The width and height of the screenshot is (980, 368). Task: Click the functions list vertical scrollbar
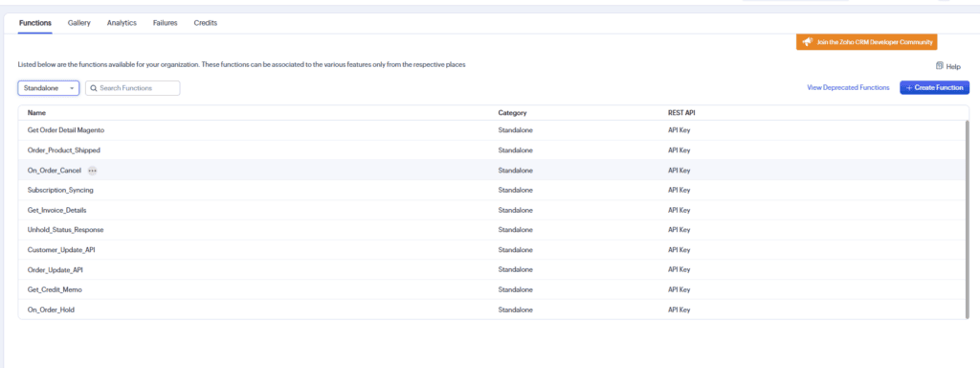[x=967, y=219]
